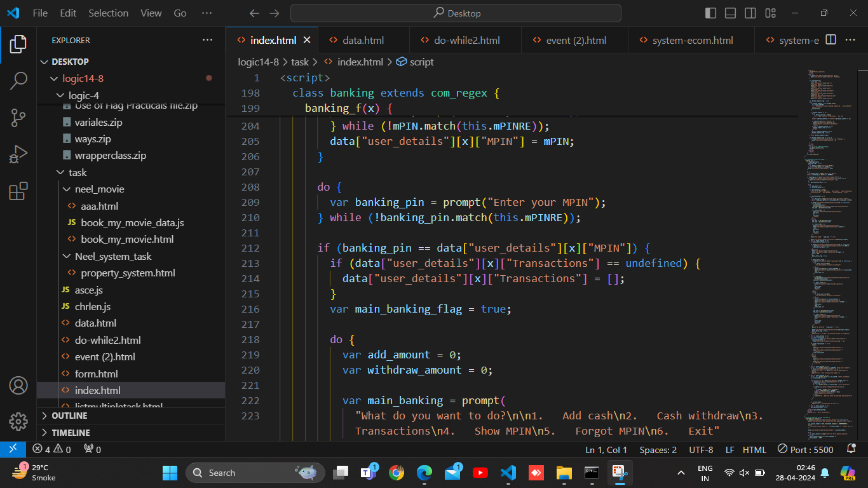
Task: Open the Search view in activity bar
Action: point(18,81)
